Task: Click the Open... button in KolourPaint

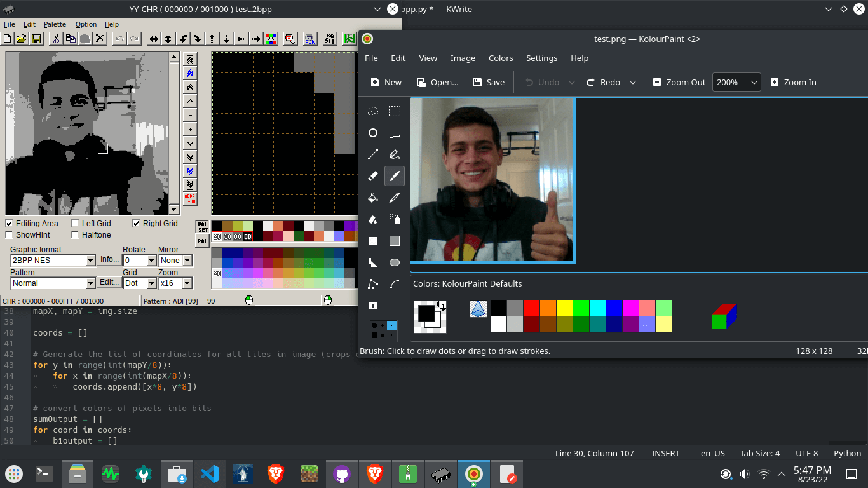Action: (x=437, y=82)
